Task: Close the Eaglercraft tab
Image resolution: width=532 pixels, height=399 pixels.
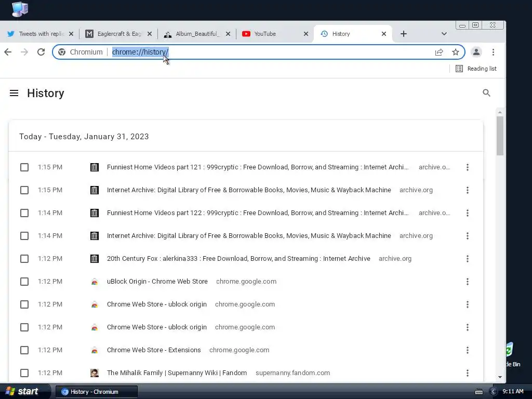Action: (150, 34)
